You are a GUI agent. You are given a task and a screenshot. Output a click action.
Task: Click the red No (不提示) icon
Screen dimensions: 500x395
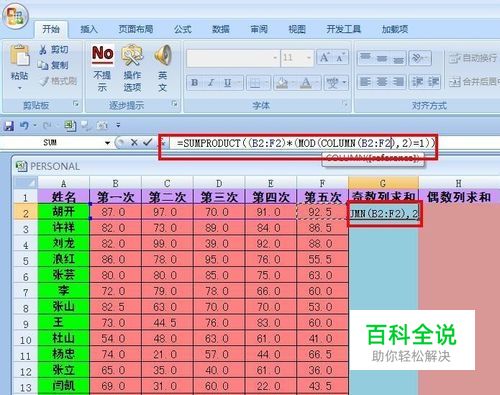coord(103,55)
